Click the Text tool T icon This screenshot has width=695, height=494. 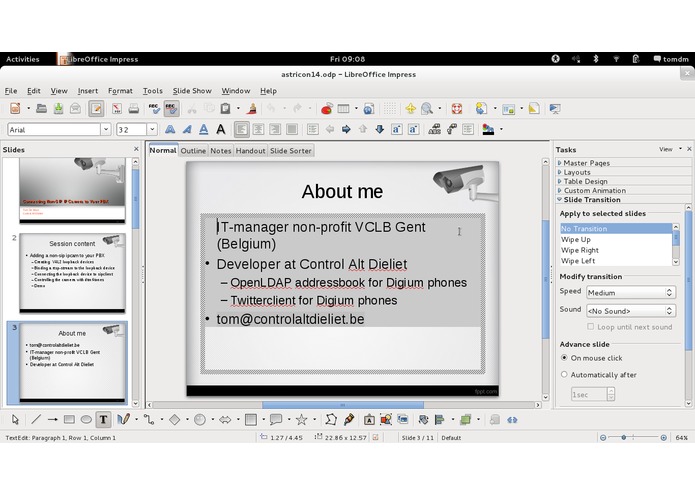tap(103, 420)
